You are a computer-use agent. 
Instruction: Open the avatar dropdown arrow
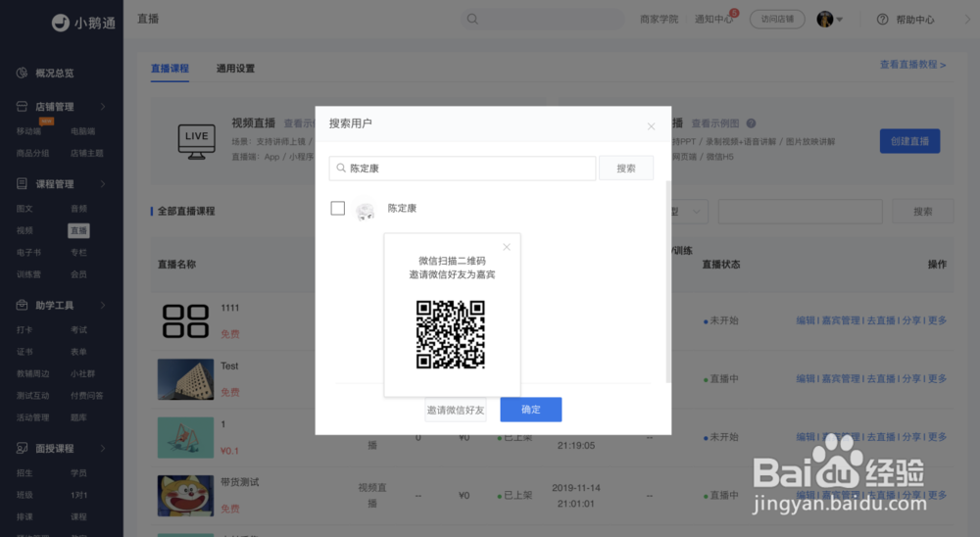click(x=840, y=20)
